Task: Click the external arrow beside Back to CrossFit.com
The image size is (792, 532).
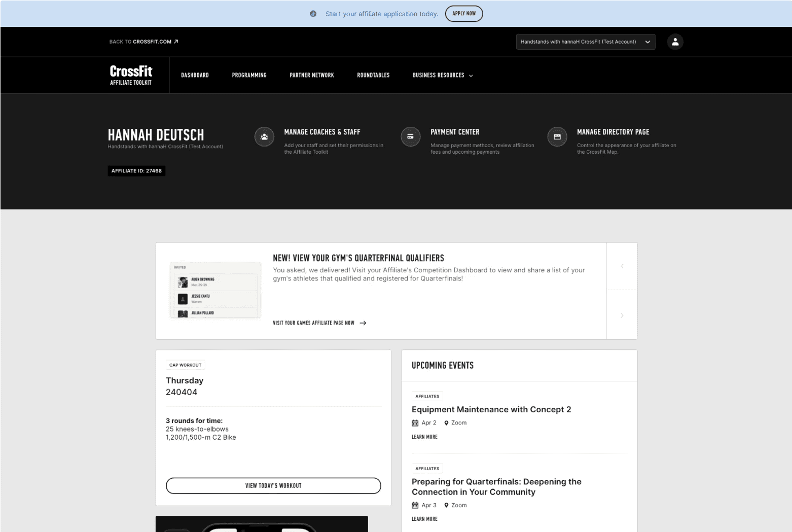Action: [x=176, y=42]
